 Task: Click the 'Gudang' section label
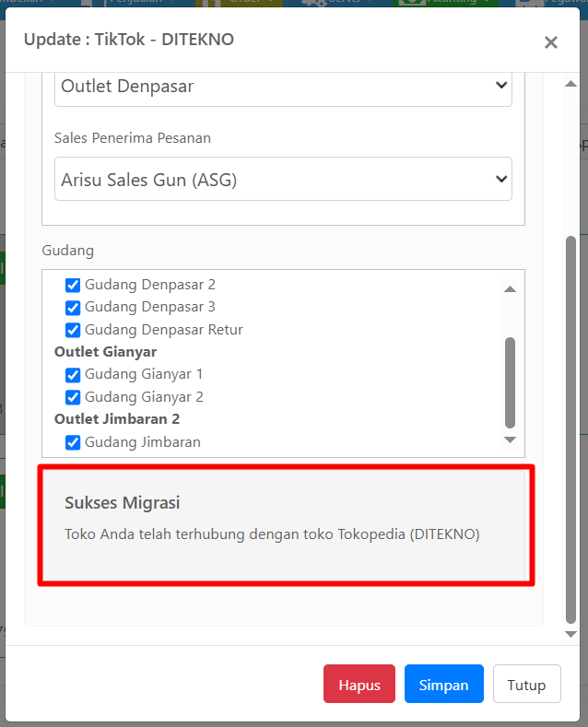[x=67, y=251]
